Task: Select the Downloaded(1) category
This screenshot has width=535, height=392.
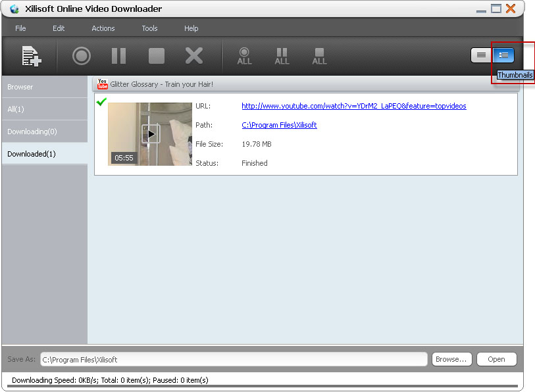Action: [x=43, y=153]
